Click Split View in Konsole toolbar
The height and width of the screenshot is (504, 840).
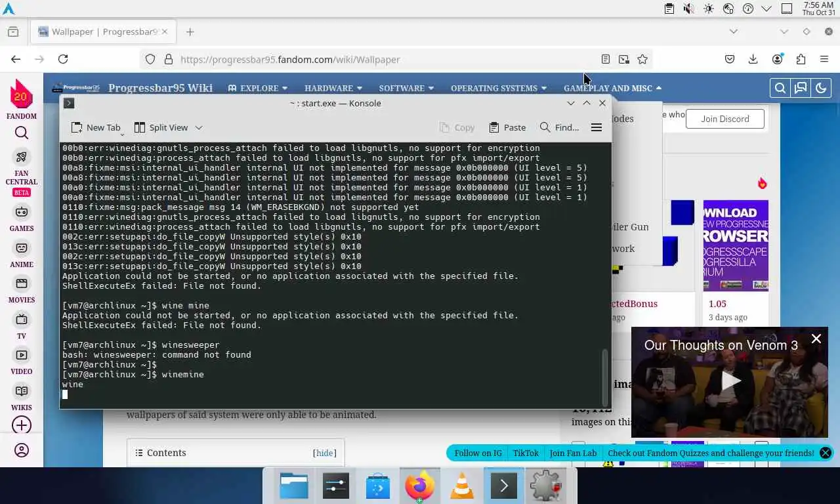161,127
